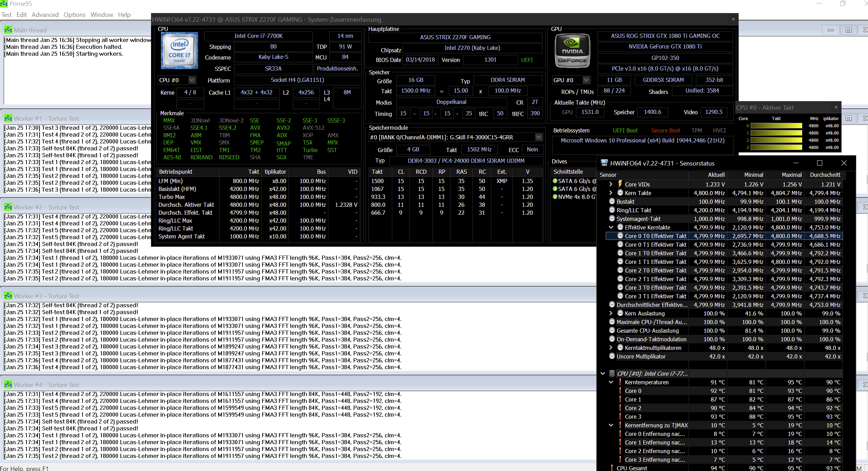Viewport: 868px width, 471px height.
Task: Collapse the Kerntemperaturen group
Action: 611,382
